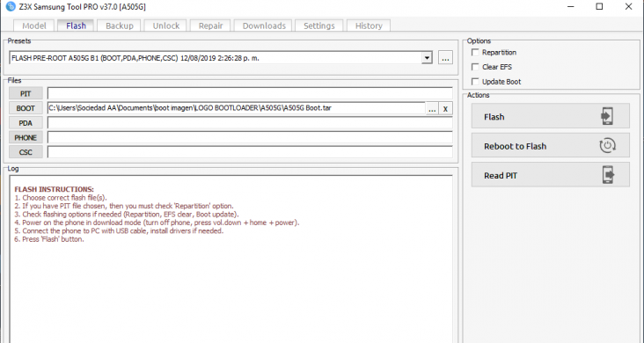Click log line 'Check flashing options if needed'

click(x=127, y=214)
